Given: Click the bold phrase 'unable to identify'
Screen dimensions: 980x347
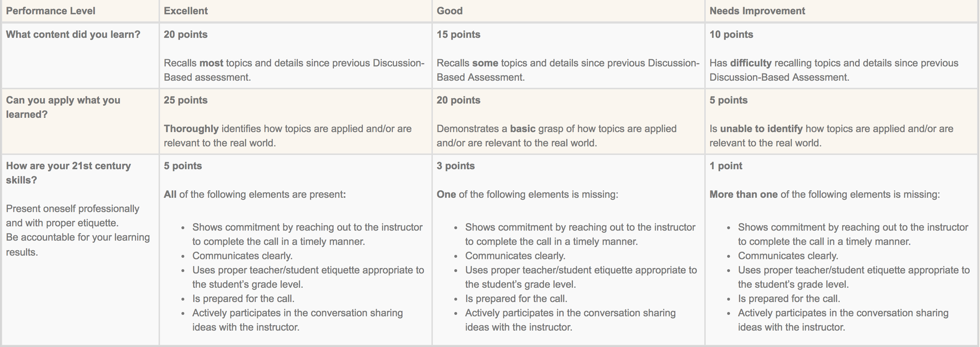Looking at the screenshot, I should pyautogui.click(x=761, y=129).
